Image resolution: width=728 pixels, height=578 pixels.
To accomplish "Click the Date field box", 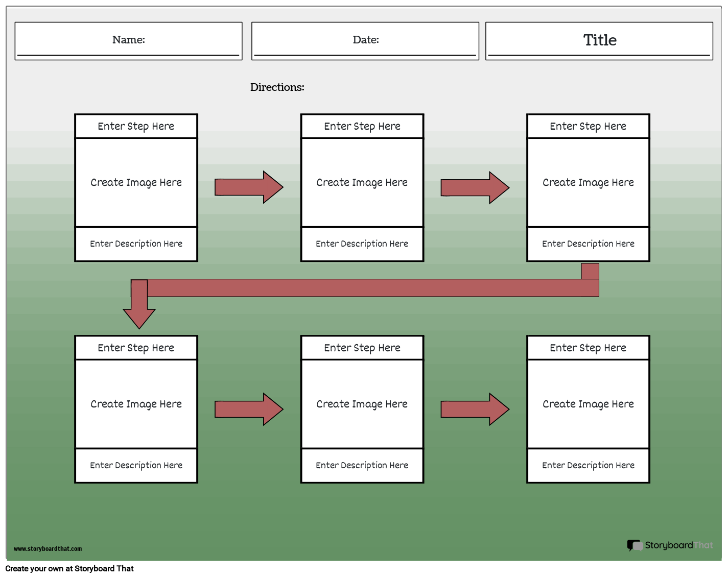I will coord(365,41).
